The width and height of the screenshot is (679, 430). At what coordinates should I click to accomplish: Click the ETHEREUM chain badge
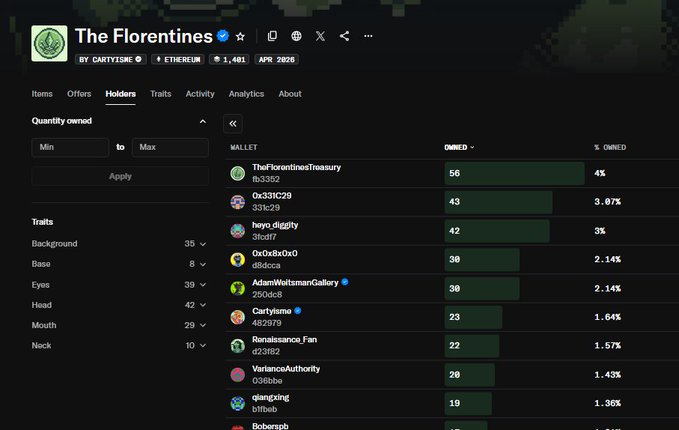point(178,59)
